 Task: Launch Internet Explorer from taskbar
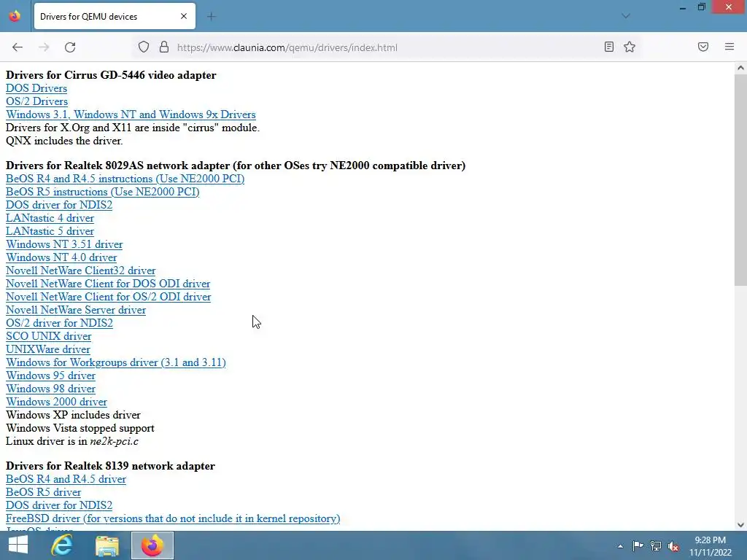(x=62, y=545)
